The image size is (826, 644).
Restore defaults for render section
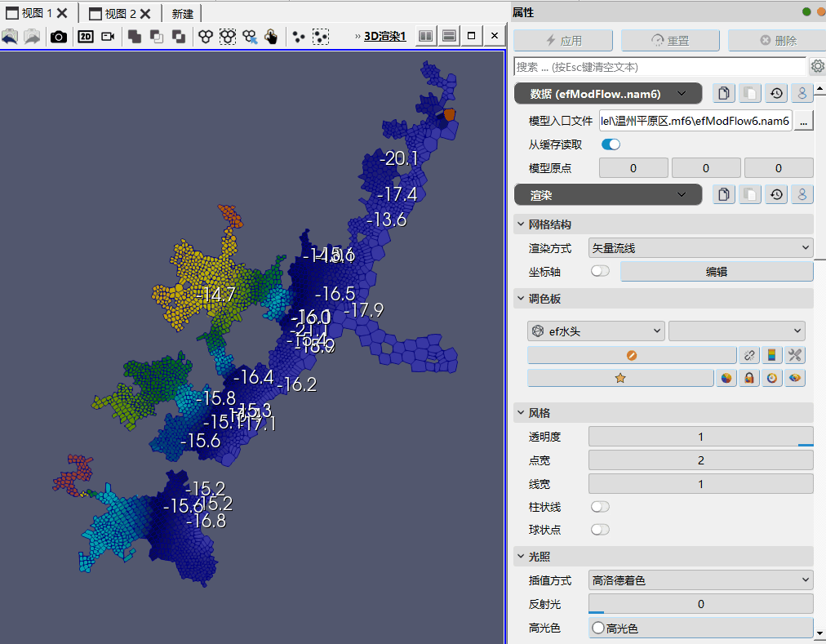click(776, 194)
